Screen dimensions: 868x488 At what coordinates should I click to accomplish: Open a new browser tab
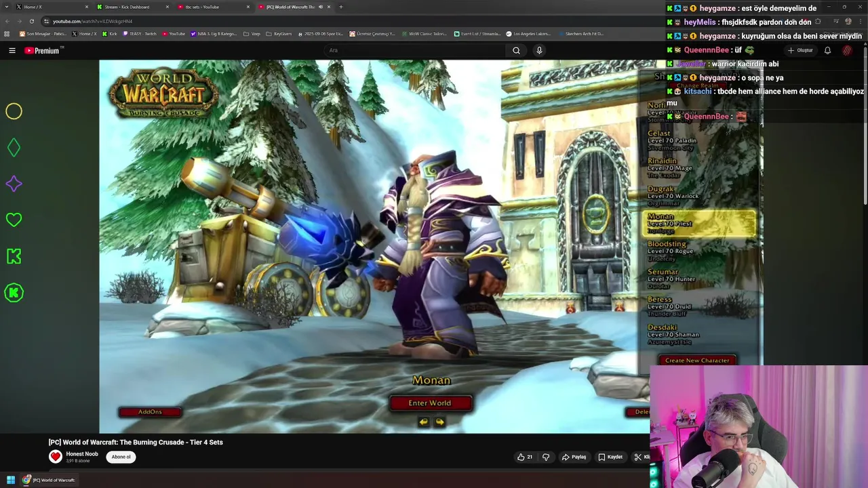pyautogui.click(x=340, y=7)
